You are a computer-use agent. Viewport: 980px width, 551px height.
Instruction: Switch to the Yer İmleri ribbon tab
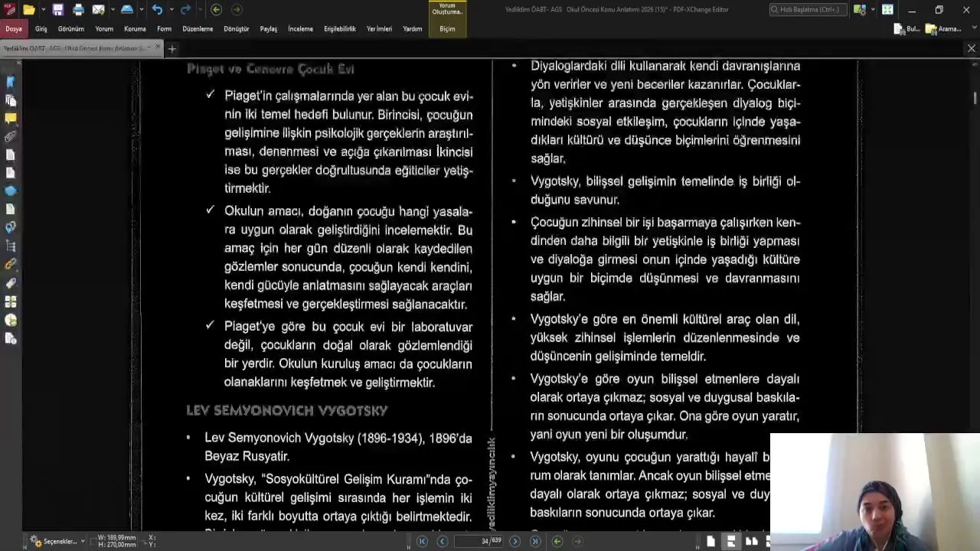pyautogui.click(x=379, y=29)
